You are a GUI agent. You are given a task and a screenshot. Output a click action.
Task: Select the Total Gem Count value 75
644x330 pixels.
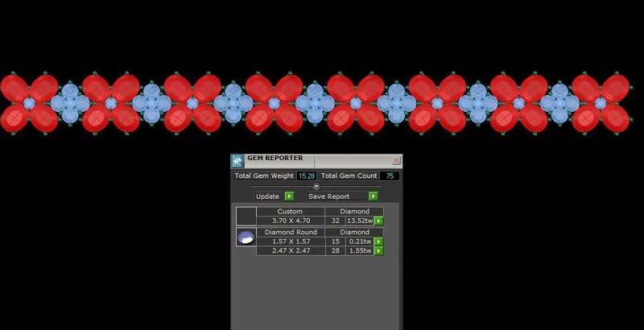click(x=390, y=175)
